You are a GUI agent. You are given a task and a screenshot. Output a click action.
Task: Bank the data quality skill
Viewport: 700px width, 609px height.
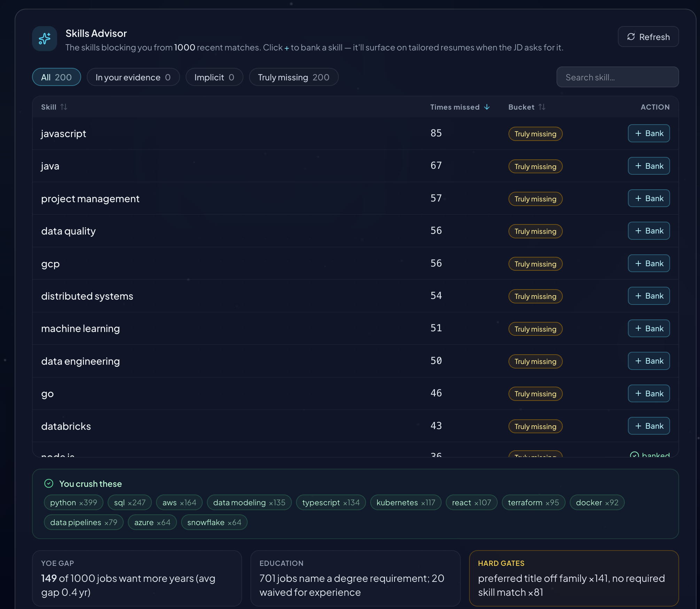[x=649, y=231]
